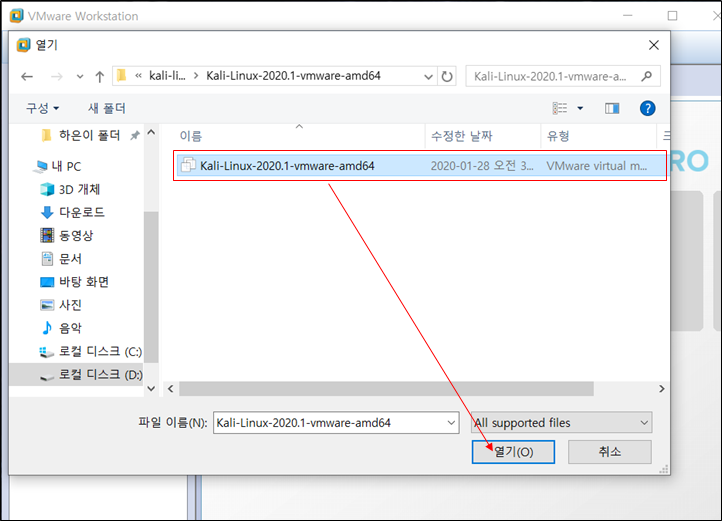The width and height of the screenshot is (722, 521).
Task: Click the pin icon beside 하은이 폴더
Action: (134, 135)
